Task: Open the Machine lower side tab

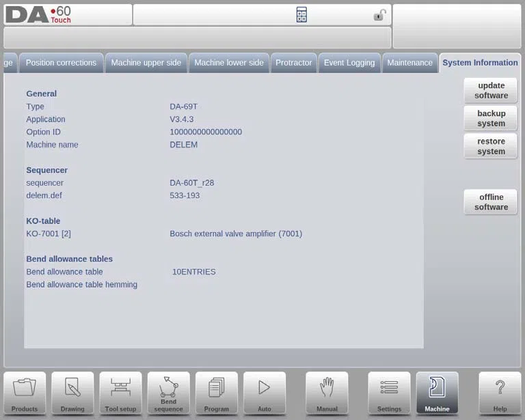Action: point(229,63)
